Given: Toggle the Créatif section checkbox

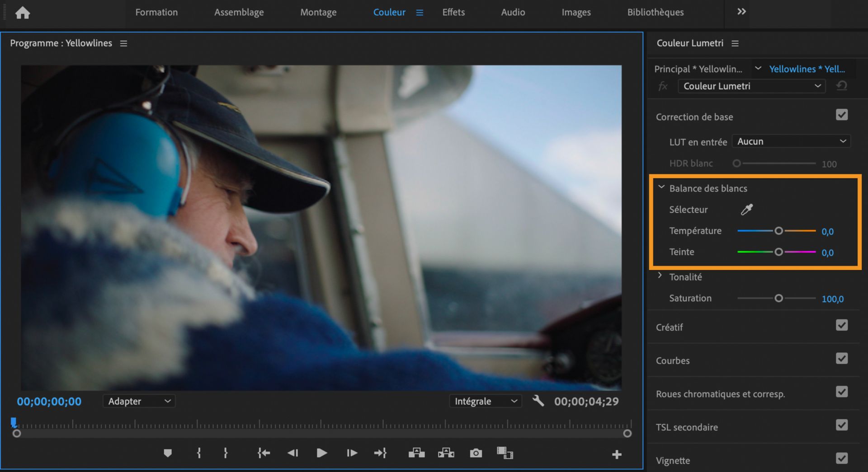Looking at the screenshot, I should pyautogui.click(x=841, y=326).
